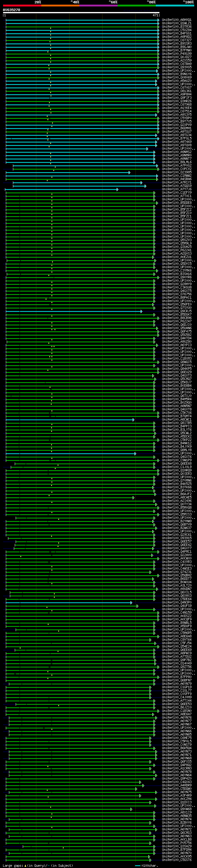Select hit label UniRef100_B4FG61
Viewport: 197px width, 868px height.
[177, 33]
